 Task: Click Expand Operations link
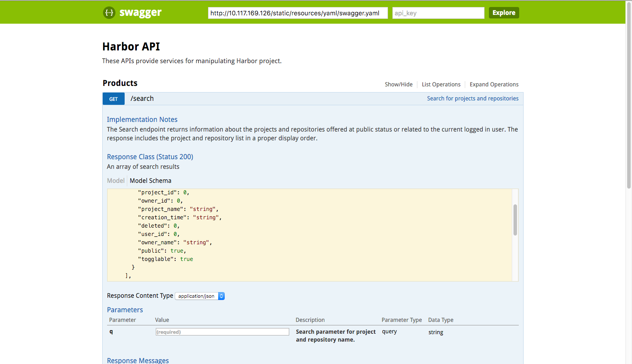click(494, 84)
